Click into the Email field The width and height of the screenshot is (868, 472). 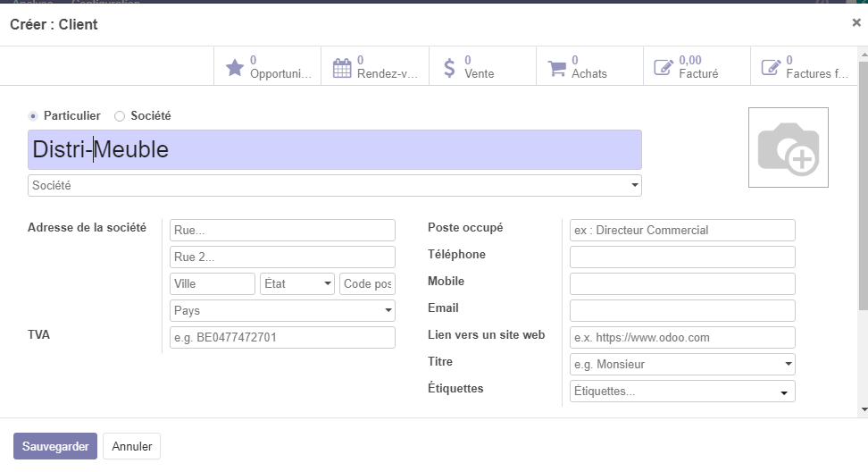681,311
